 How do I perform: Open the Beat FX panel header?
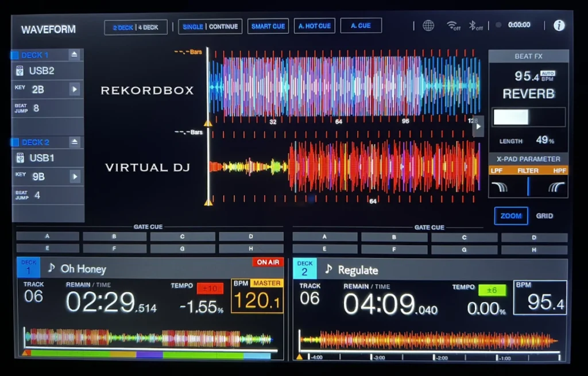[x=528, y=56]
